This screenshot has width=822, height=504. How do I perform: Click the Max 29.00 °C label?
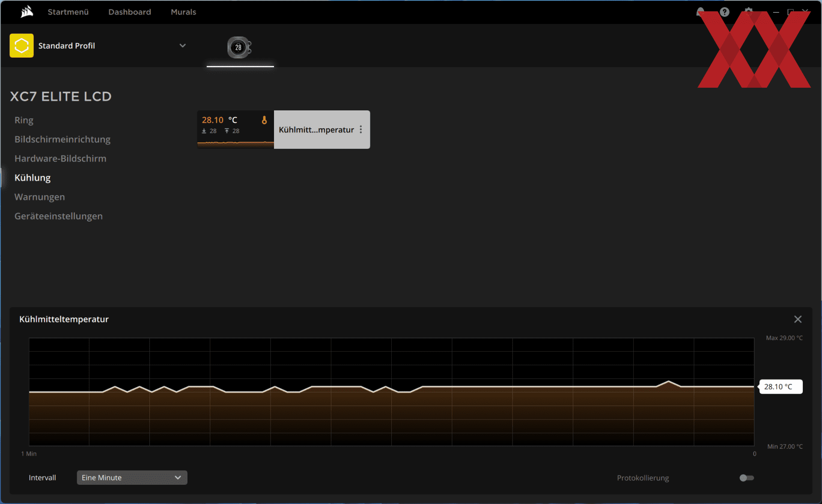(x=784, y=338)
